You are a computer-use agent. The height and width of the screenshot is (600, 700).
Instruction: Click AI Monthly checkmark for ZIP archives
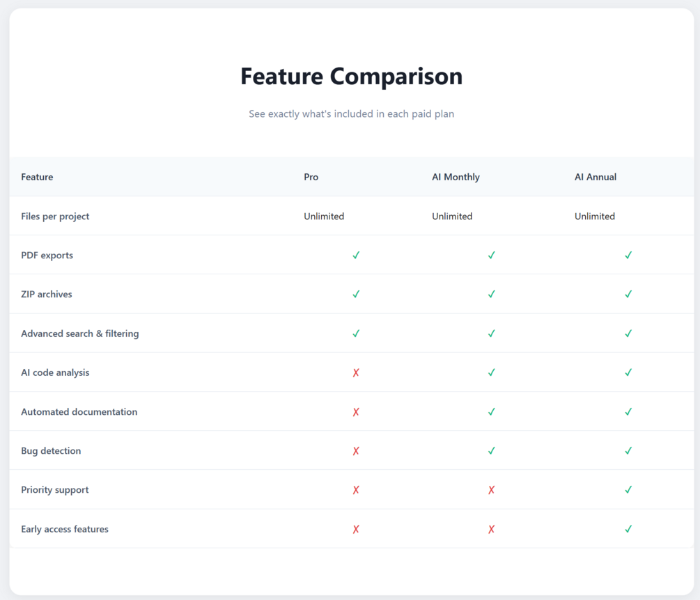click(x=491, y=294)
